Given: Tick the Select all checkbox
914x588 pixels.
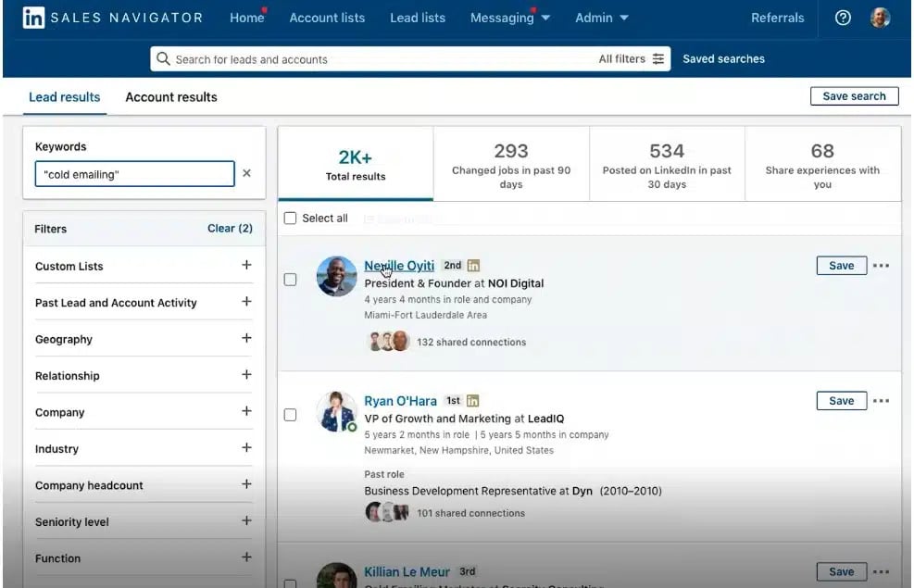Looking at the screenshot, I should (290, 218).
